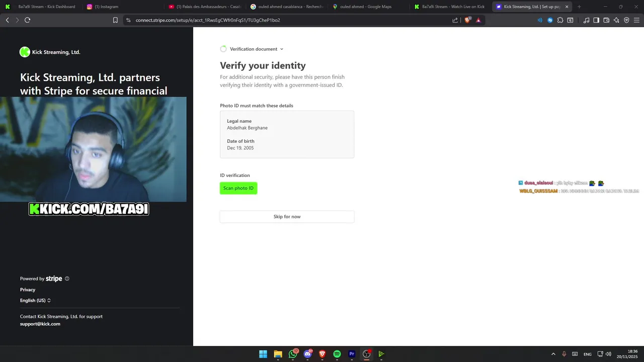The image size is (644, 362).
Task: Click the microphone icon in system tray
Action: [x=564, y=354]
